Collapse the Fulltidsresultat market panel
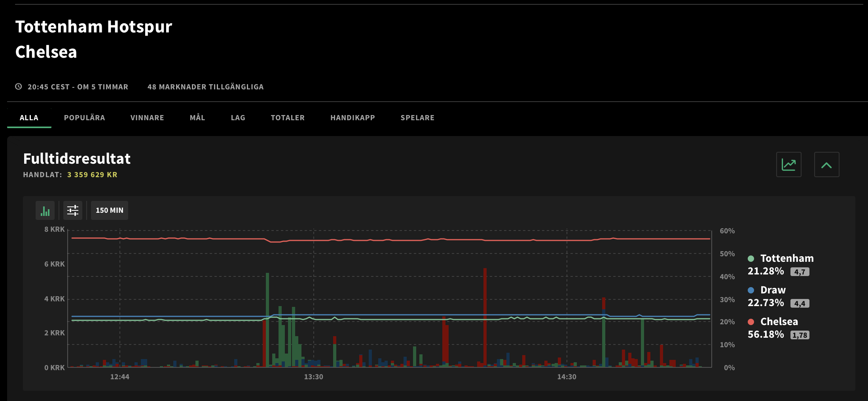The image size is (868, 401). (x=826, y=165)
